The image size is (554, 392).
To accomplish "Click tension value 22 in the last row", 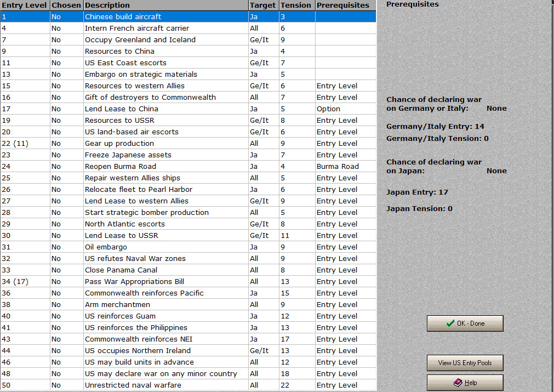I will pyautogui.click(x=297, y=385).
